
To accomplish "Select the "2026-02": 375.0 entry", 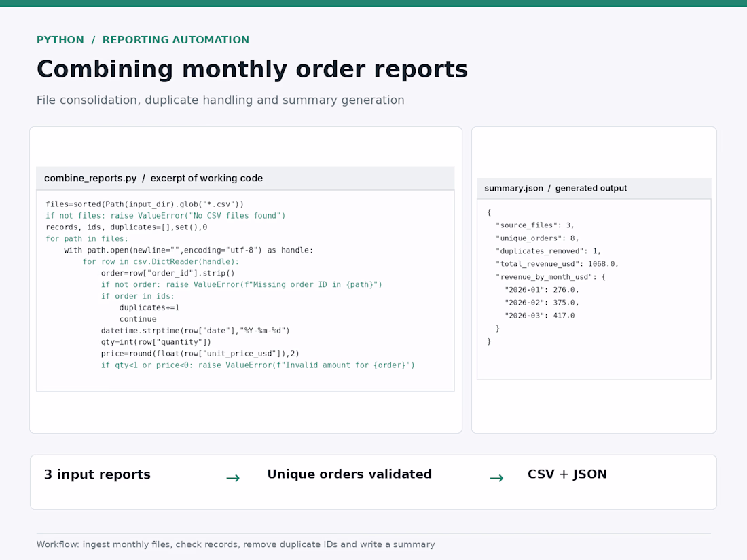I will point(542,302).
